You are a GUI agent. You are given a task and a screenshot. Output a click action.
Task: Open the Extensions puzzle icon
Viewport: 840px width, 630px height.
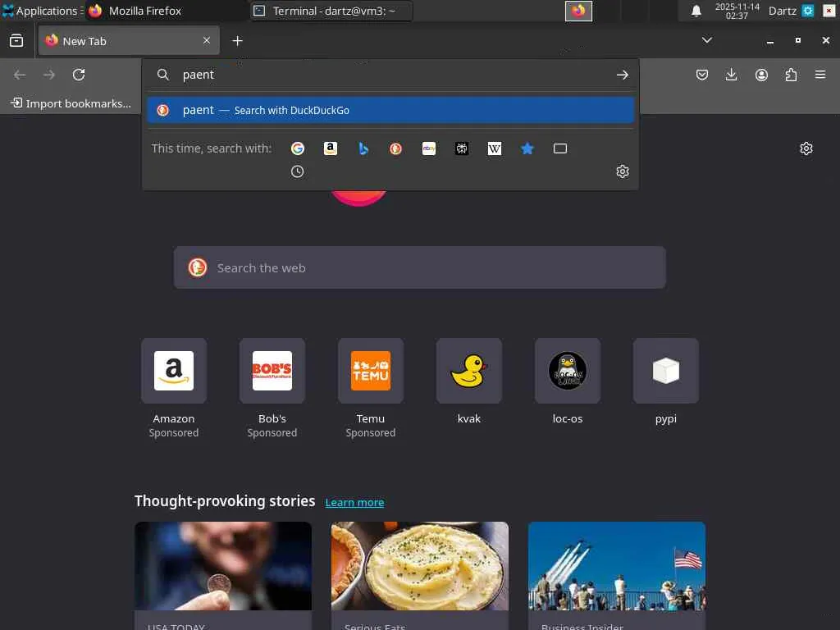click(791, 75)
